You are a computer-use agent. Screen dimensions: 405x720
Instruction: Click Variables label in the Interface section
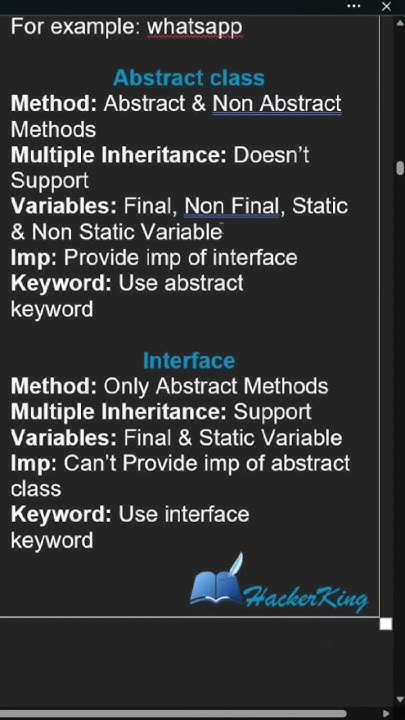coord(64,438)
